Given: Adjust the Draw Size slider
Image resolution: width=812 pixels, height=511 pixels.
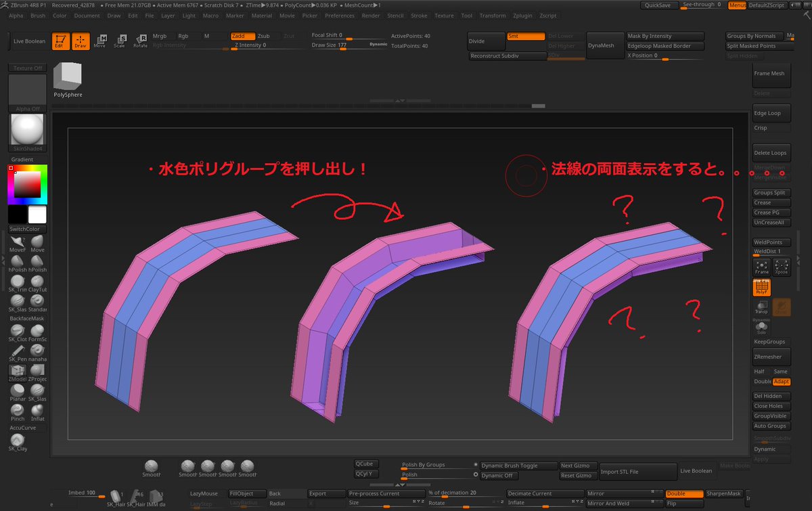Looking at the screenshot, I should tap(349, 45).
